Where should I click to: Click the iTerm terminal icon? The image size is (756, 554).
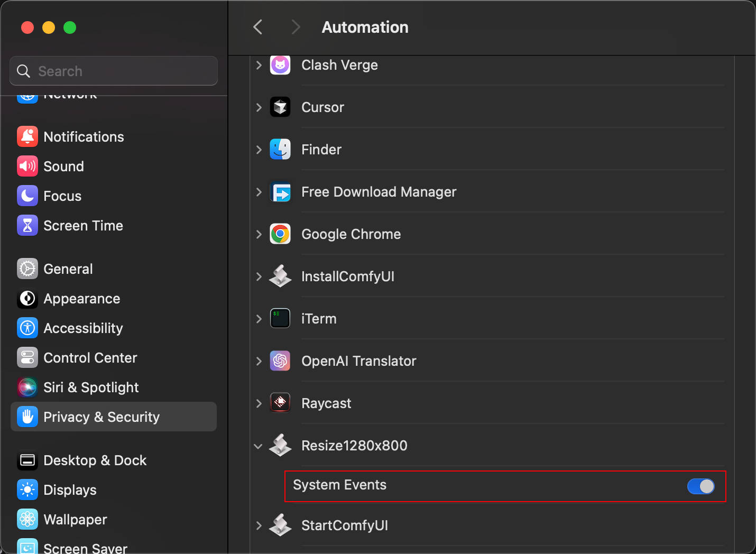point(280,319)
